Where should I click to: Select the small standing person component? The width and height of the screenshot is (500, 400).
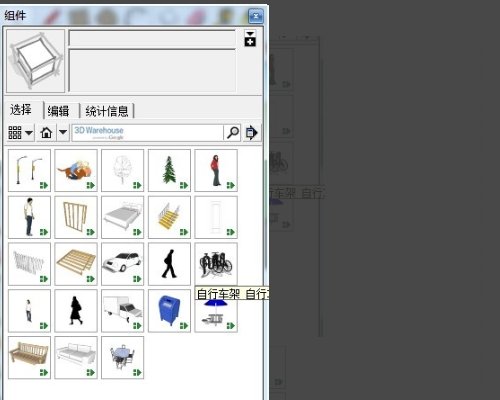coord(29,311)
